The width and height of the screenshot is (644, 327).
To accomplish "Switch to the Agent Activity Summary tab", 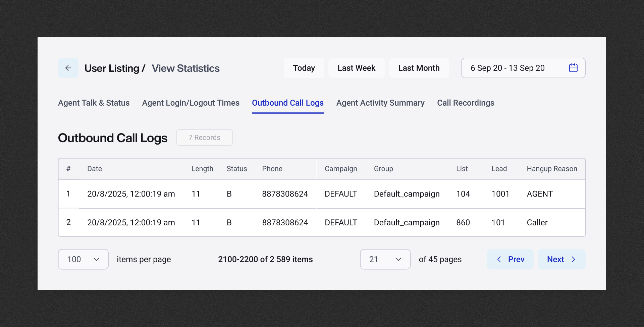I will click(x=380, y=103).
